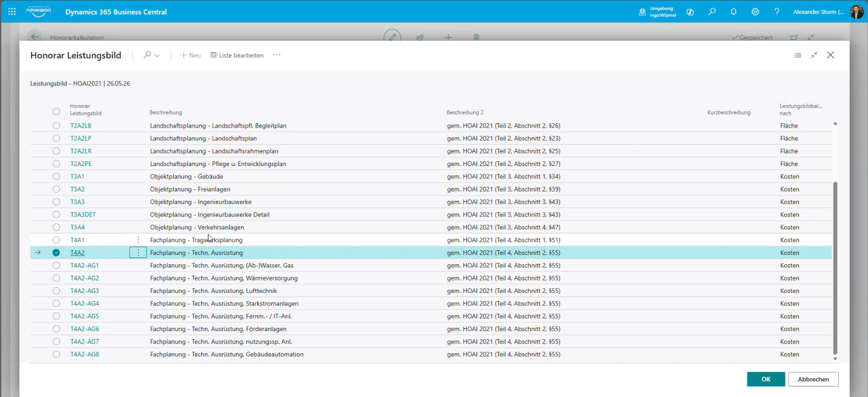Viewport: 868px width, 397px height.
Task: Click the user avatar picture
Action: tap(857, 11)
